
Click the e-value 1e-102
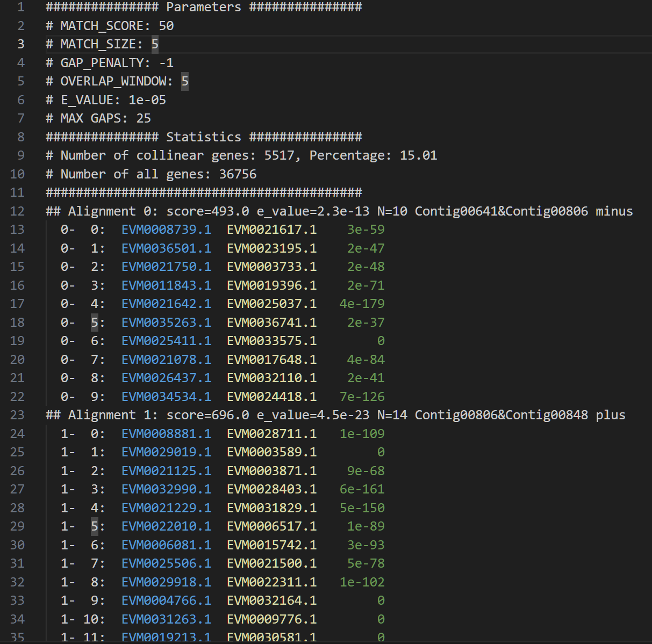[x=362, y=582]
